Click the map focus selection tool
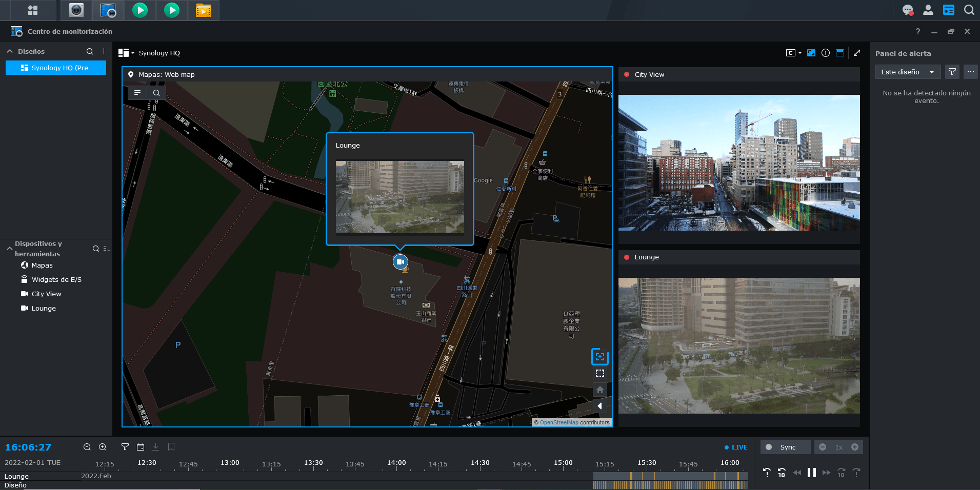980x490 pixels. (x=600, y=357)
